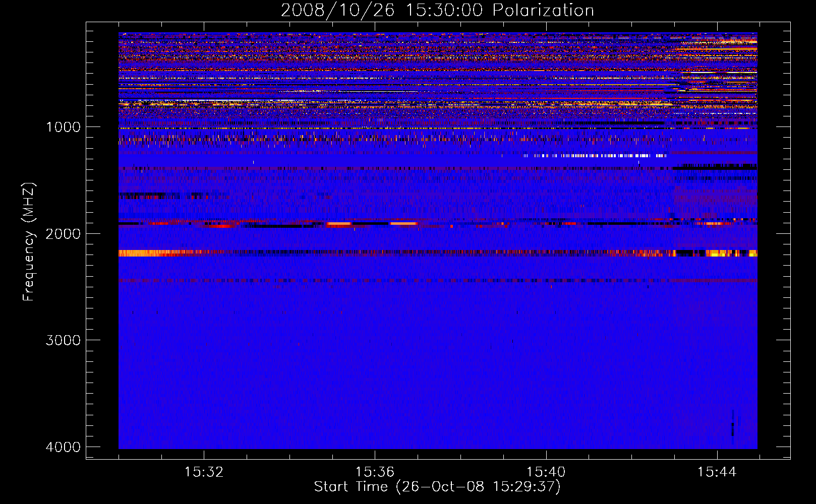The height and width of the screenshot is (504, 816).
Task: Click the 15:44 time tick label
Action: click(x=717, y=472)
